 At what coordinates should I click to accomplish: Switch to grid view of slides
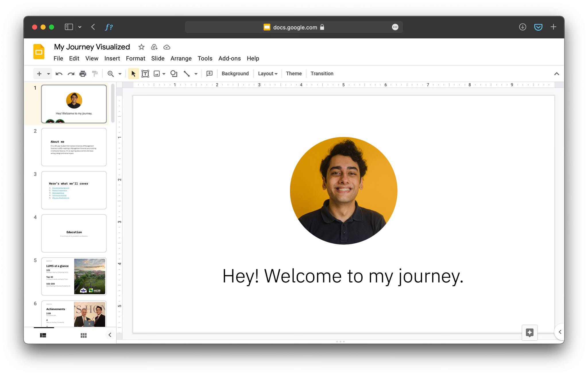[84, 335]
